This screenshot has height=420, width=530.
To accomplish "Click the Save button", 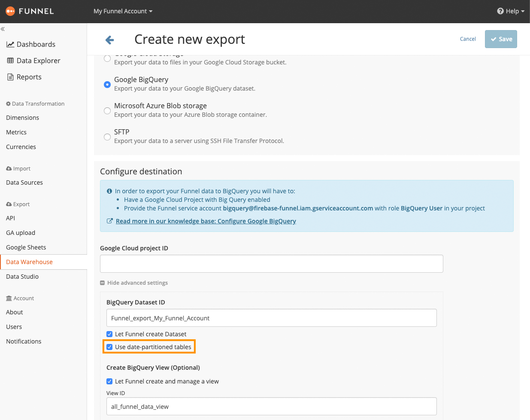I will tap(501, 39).
